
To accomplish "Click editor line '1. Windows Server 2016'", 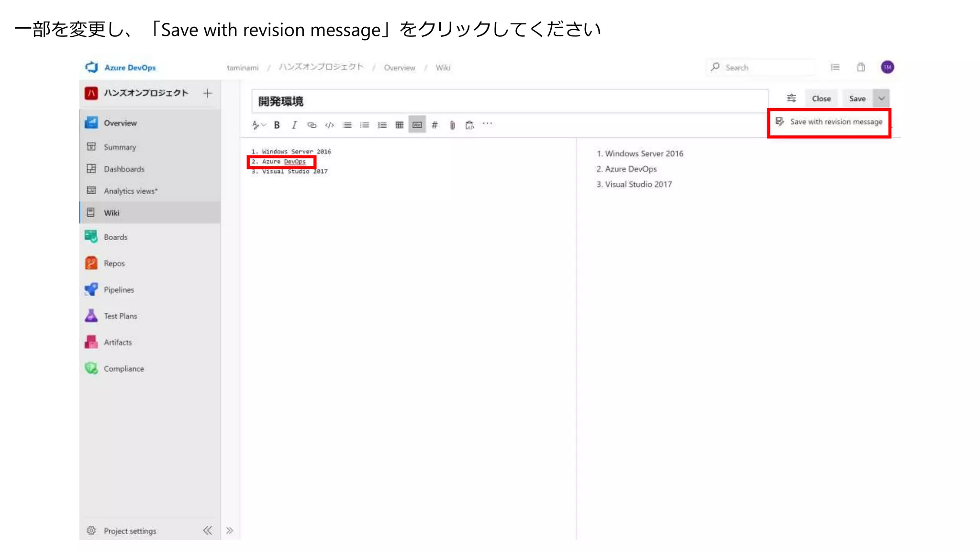I will (x=291, y=152).
